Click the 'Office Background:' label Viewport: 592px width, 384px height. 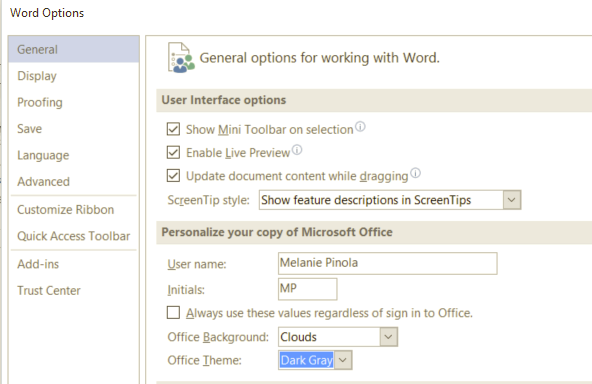point(218,337)
